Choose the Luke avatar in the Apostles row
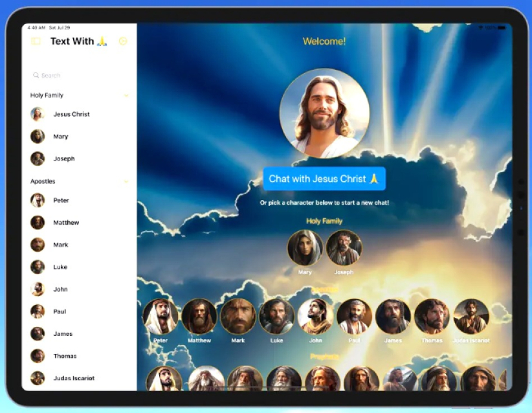Image resolution: width=532 pixels, height=413 pixels. 276,317
